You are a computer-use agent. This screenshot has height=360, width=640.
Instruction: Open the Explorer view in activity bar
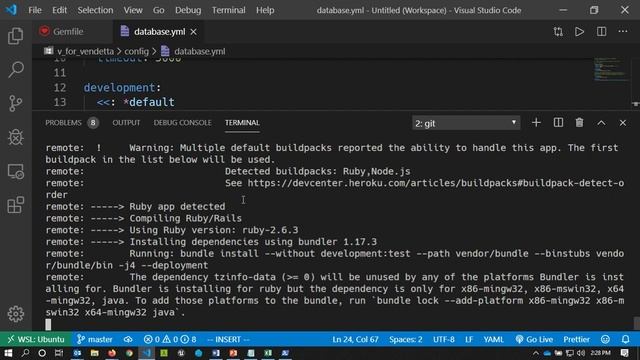click(16, 36)
